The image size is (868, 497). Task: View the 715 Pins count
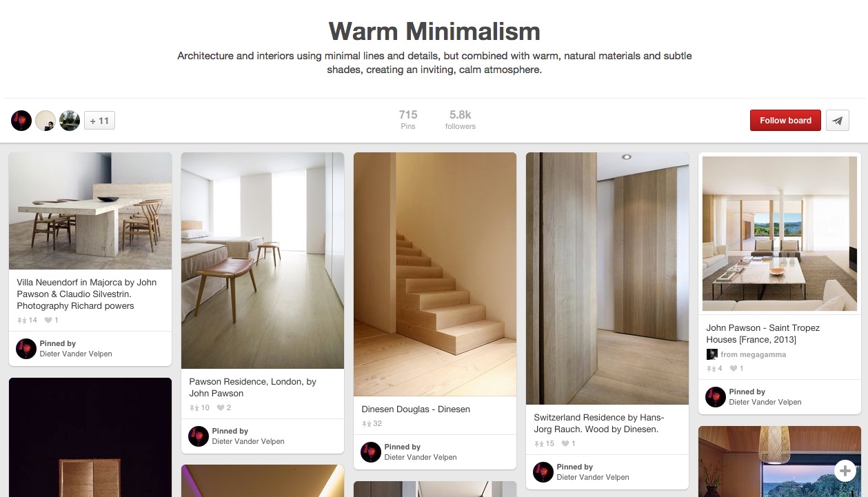(408, 119)
